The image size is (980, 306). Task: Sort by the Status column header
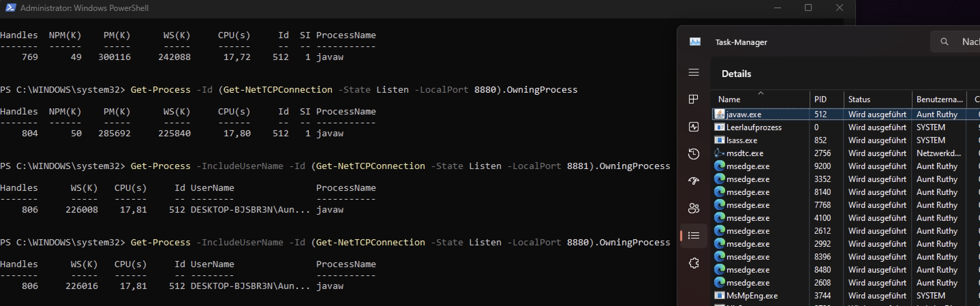point(859,100)
